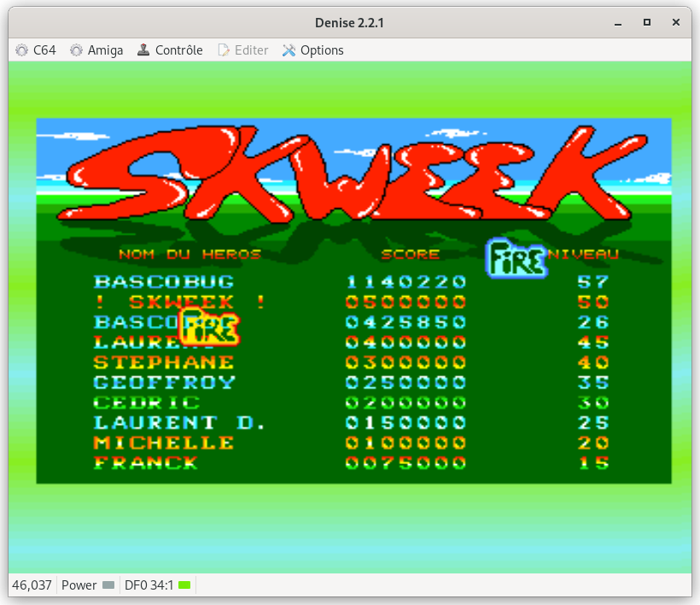Click the document pencil icon beside Editer

(223, 50)
